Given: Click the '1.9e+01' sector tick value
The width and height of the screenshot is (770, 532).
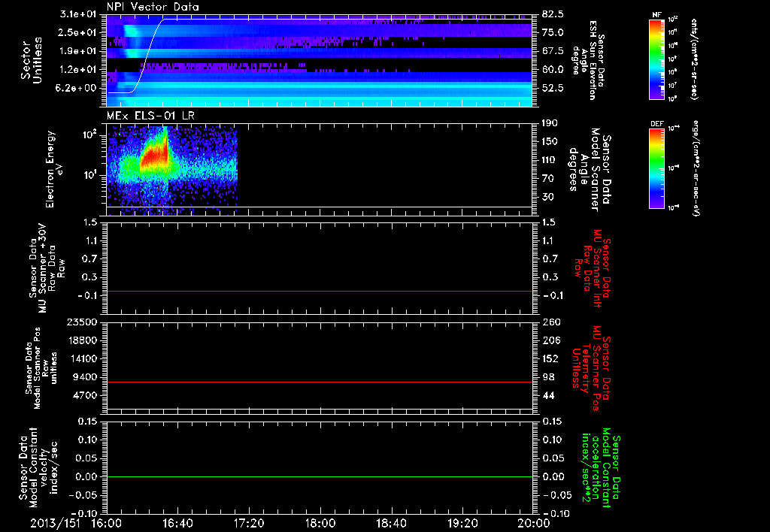Looking at the screenshot, I should click(77, 51).
